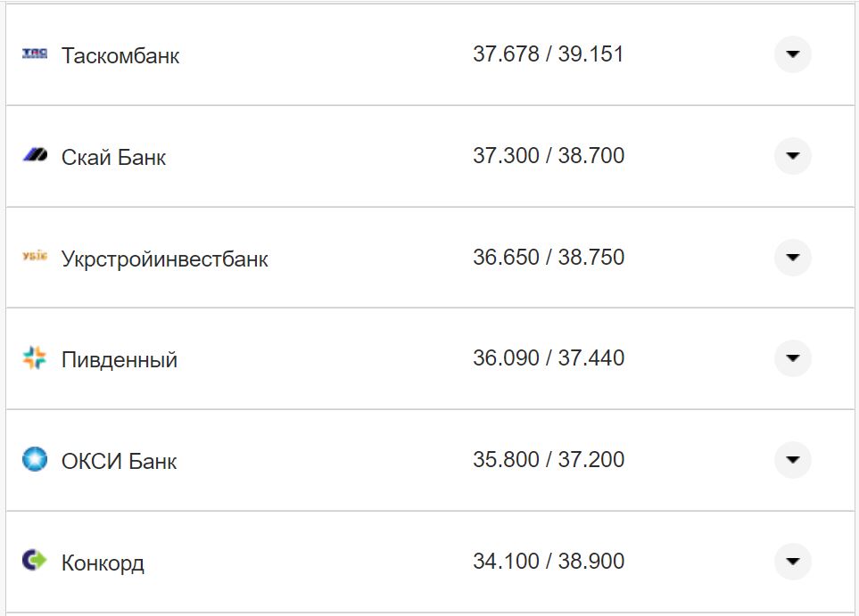Image resolution: width=859 pixels, height=616 pixels.
Task: Open the ОКСИ Банк dropdown
Action: coord(792,460)
